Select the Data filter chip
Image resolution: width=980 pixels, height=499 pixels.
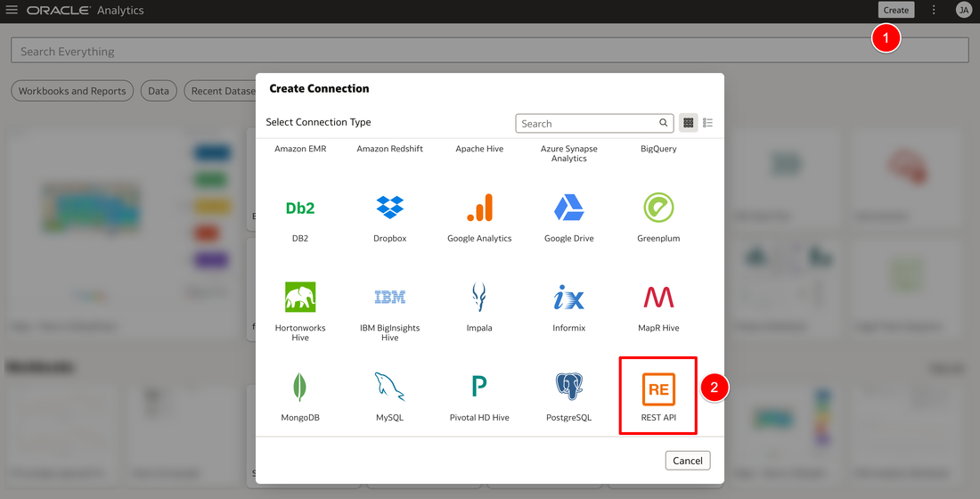click(158, 91)
